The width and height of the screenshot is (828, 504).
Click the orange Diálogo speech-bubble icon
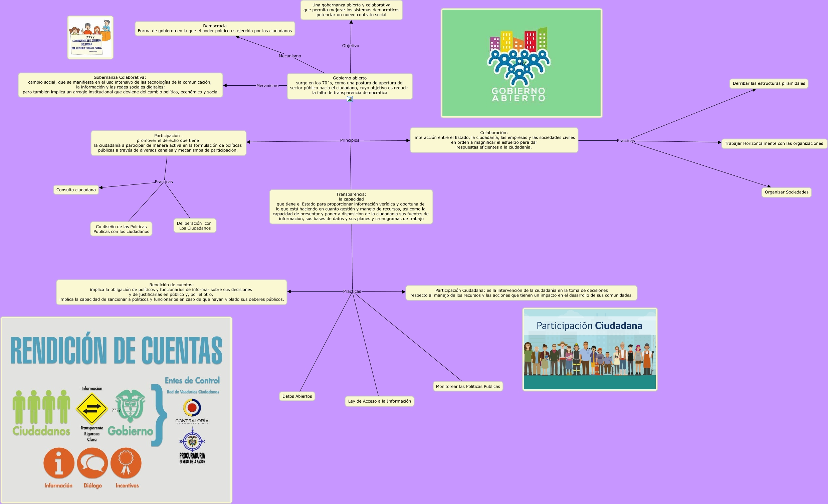(x=92, y=463)
